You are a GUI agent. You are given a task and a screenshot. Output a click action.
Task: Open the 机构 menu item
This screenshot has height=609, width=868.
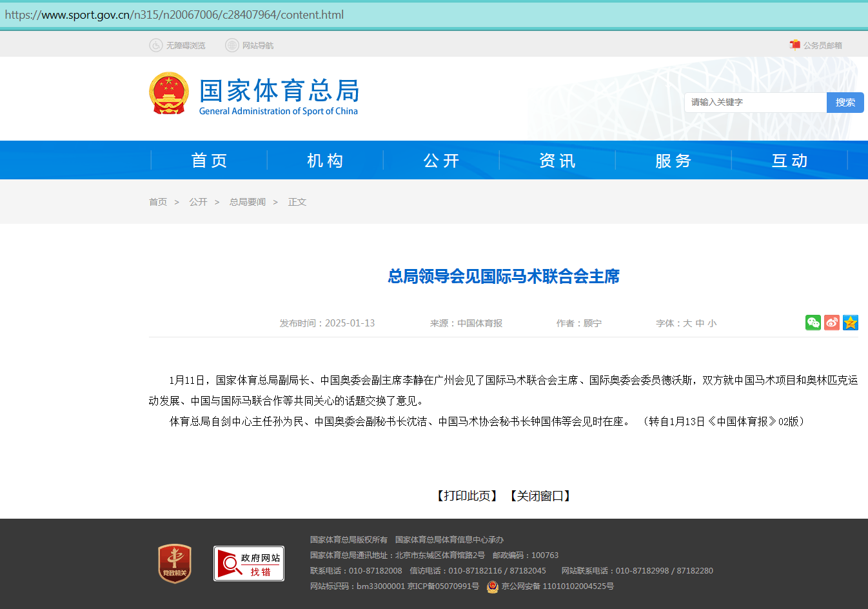pyautogui.click(x=325, y=161)
